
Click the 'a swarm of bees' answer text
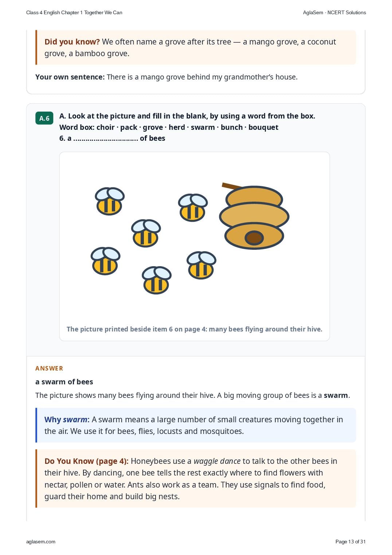64,382
